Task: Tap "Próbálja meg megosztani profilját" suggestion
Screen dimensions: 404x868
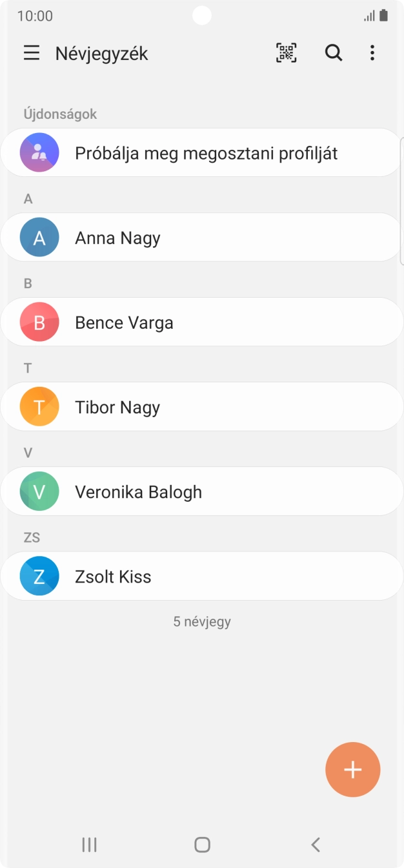Action: click(x=207, y=153)
